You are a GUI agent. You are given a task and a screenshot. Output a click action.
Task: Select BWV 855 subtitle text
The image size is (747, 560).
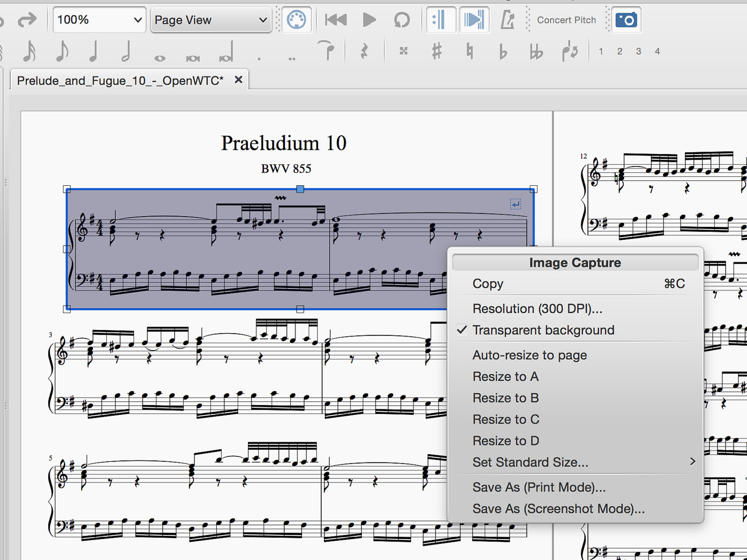pos(286,168)
